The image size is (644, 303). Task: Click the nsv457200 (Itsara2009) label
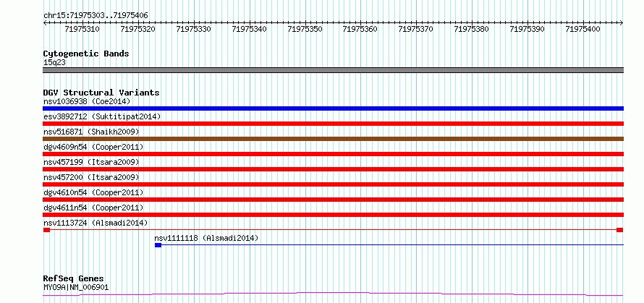point(91,177)
